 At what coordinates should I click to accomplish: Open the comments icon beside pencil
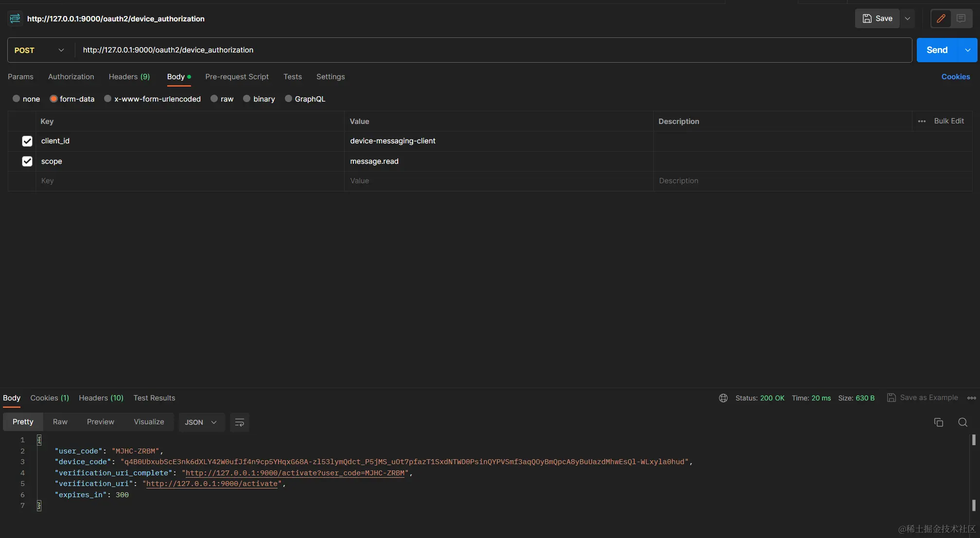coord(961,18)
